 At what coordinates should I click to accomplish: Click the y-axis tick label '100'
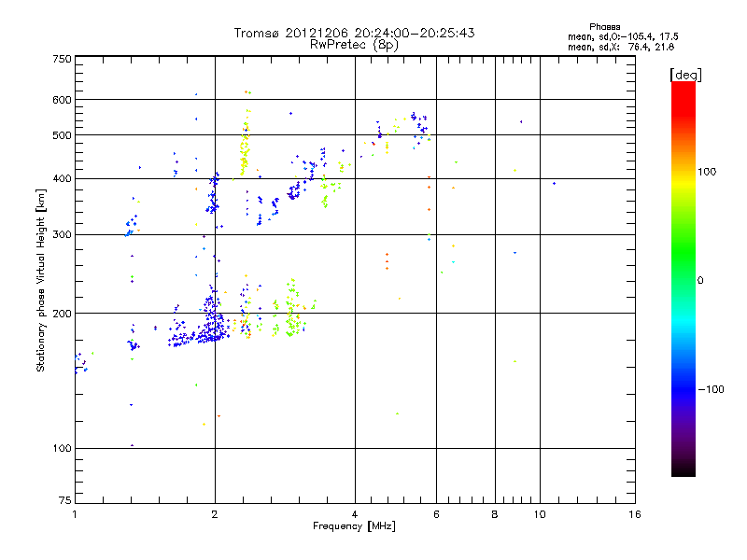point(63,449)
